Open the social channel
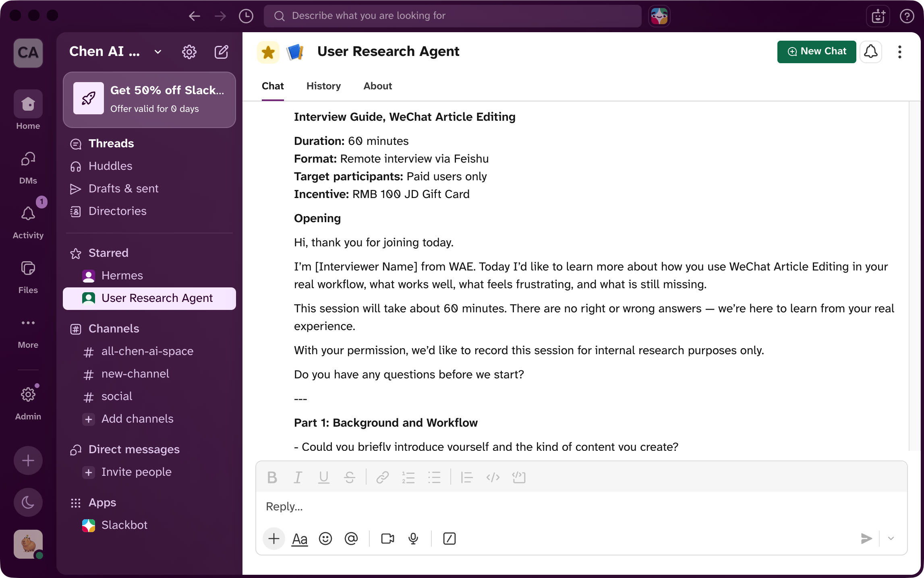 click(149, 396)
